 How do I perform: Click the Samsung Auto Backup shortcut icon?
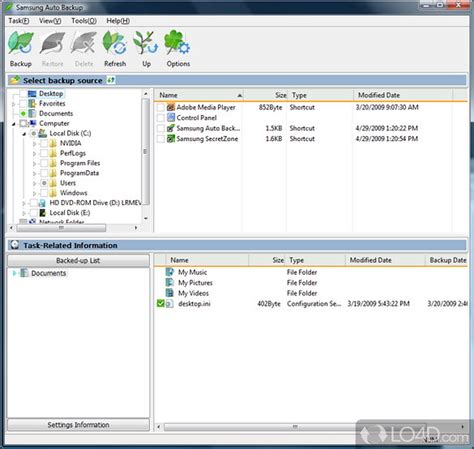coord(171,128)
